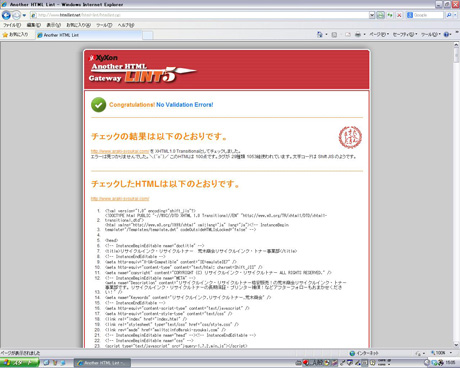Go back with the browser Back arrow
The height and width of the screenshot is (368, 460).
[6, 15]
